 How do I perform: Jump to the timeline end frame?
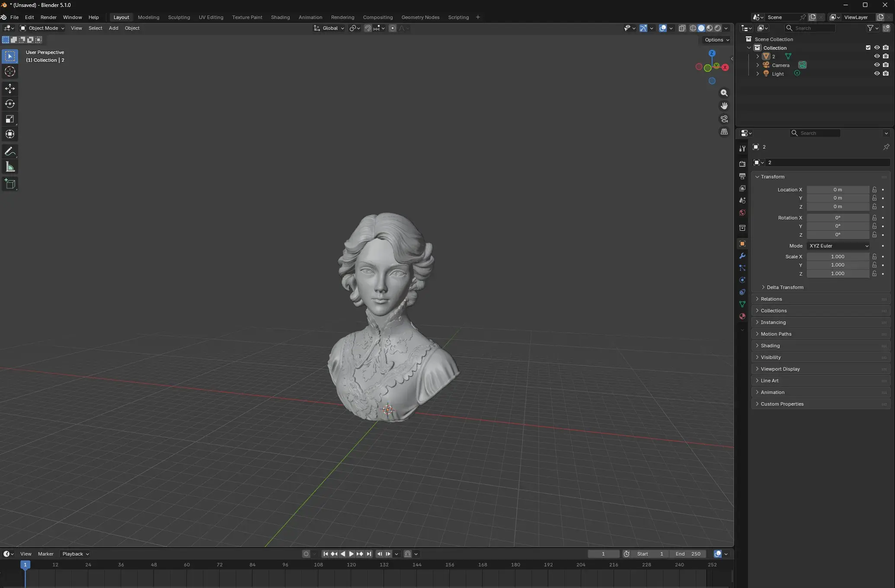(x=368, y=554)
